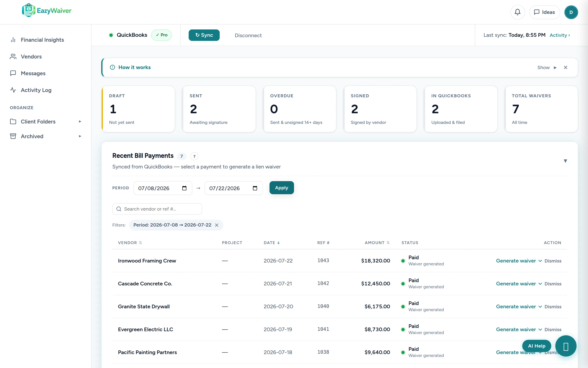This screenshot has height=368, width=588.
Task: Disconnect from QuickBooks
Action: click(x=248, y=35)
